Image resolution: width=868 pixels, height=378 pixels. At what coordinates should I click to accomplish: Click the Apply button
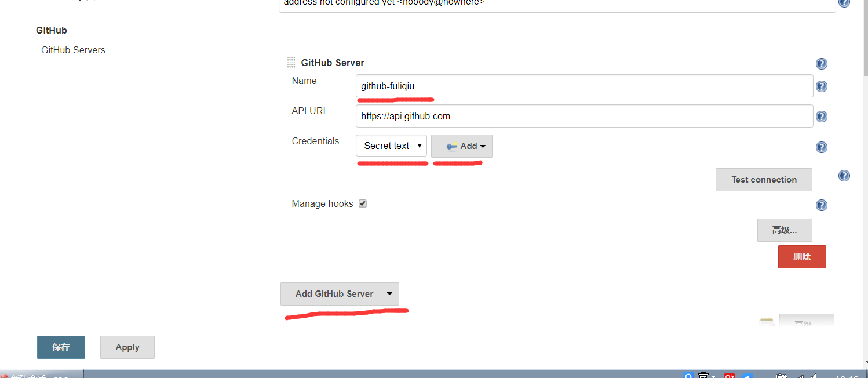127,347
